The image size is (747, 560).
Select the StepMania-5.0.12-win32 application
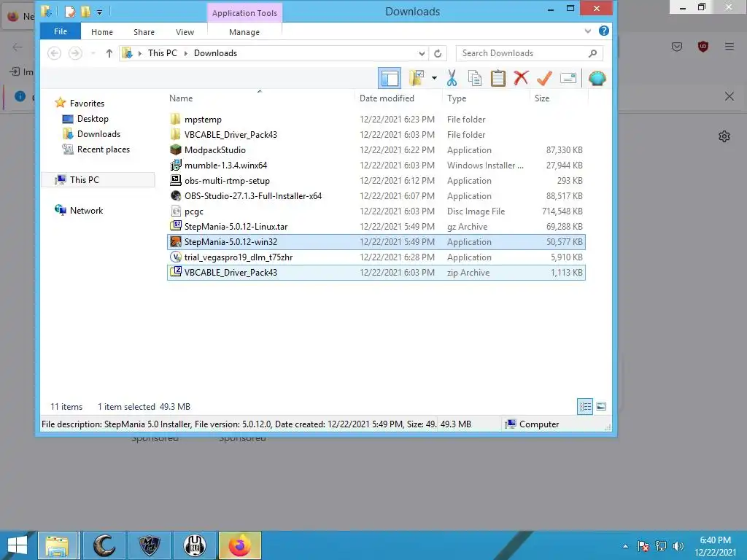click(376, 242)
